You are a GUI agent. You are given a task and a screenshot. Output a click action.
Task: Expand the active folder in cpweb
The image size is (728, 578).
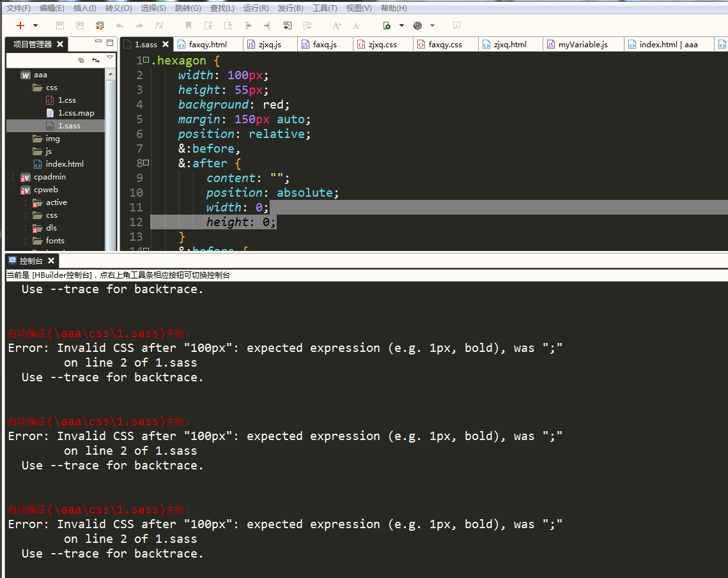click(x=25, y=202)
